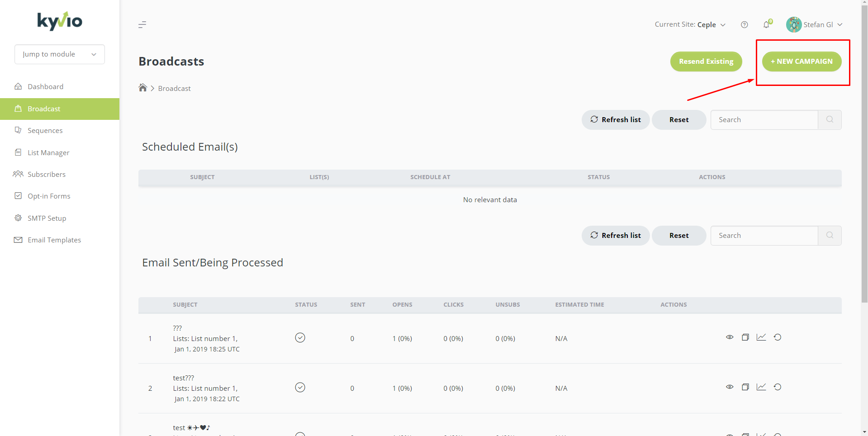Screen dimensions: 868x436
Task: Go to home via breadcrumb house icon
Action: [x=143, y=88]
